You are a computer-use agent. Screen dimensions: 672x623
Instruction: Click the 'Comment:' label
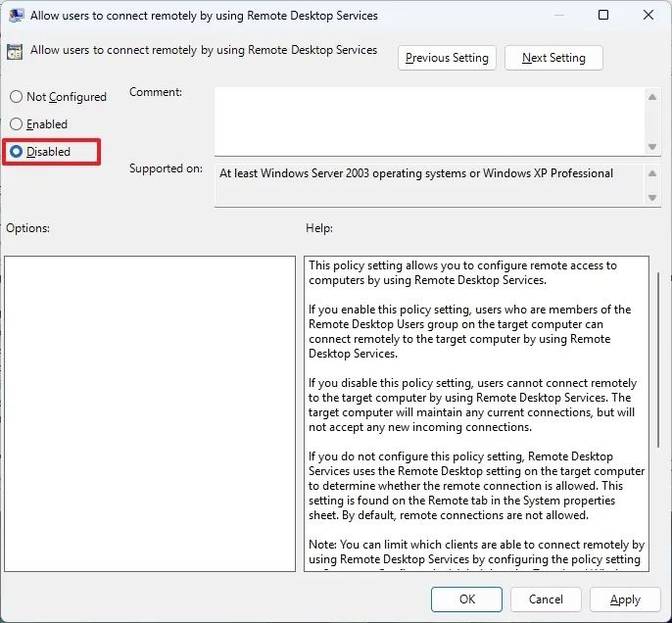click(156, 92)
